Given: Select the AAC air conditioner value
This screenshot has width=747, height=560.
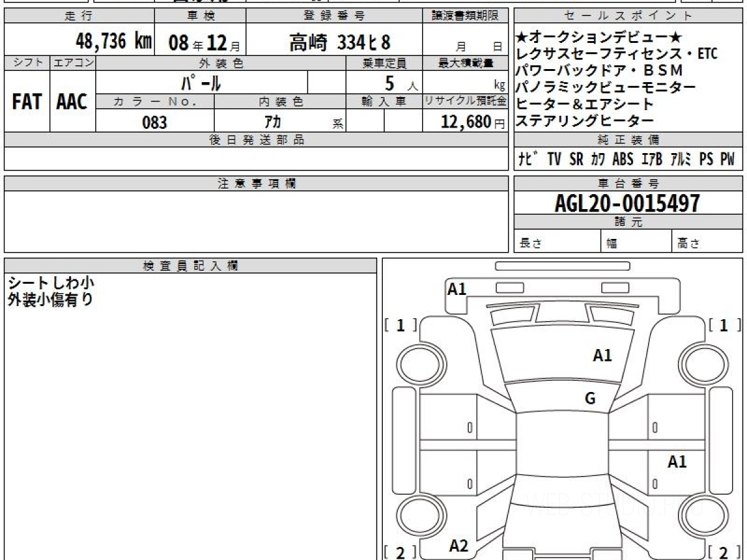Looking at the screenshot, I should 73,101.
